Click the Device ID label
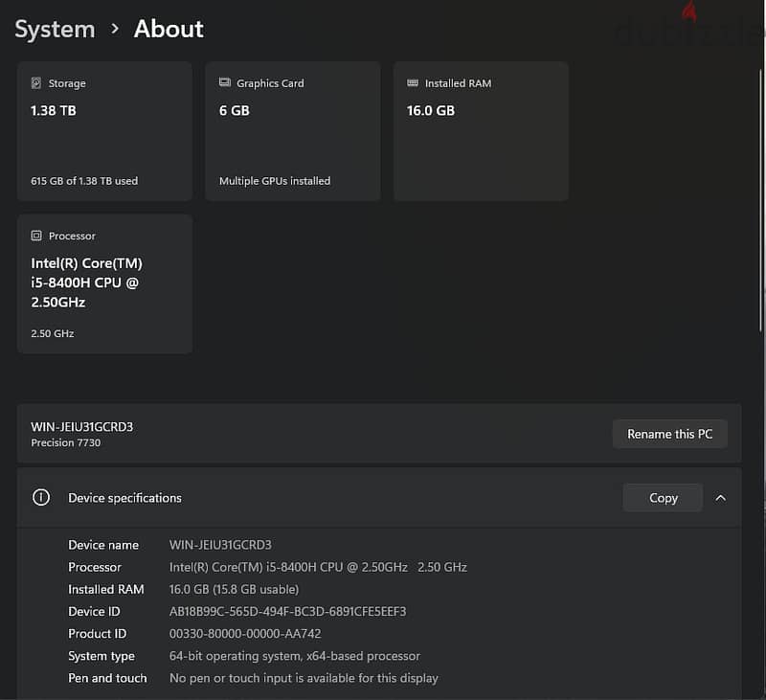This screenshot has width=766, height=700. coord(94,612)
